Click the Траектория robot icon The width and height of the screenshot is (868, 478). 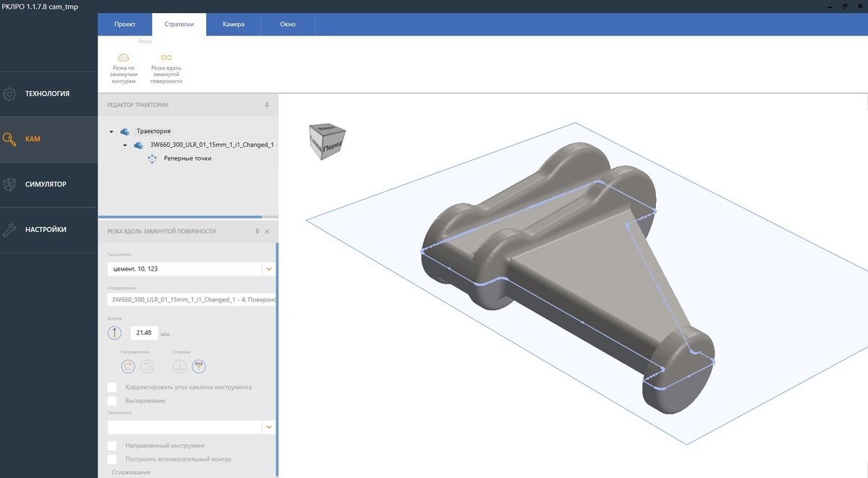click(124, 132)
